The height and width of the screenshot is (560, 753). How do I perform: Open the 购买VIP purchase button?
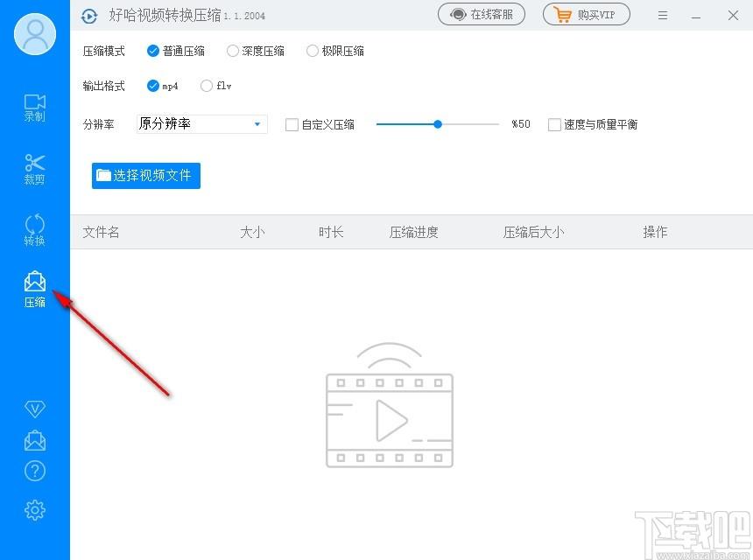tap(587, 15)
